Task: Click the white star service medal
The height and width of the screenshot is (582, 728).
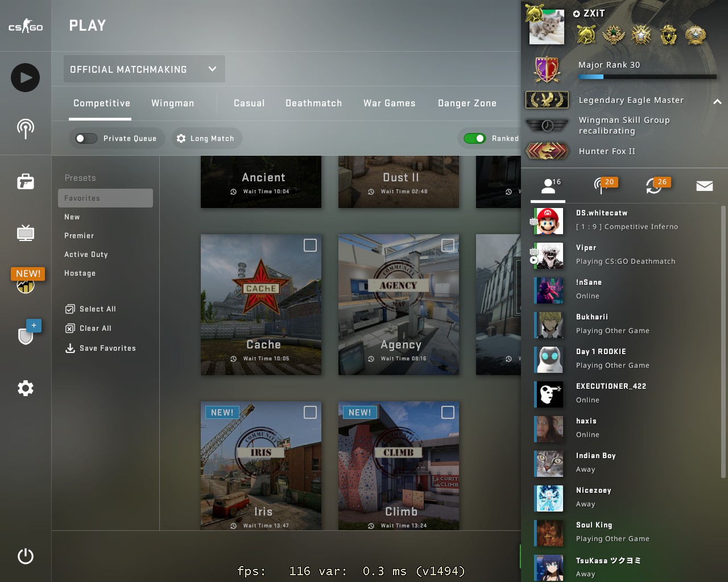Action: pyautogui.click(x=641, y=35)
